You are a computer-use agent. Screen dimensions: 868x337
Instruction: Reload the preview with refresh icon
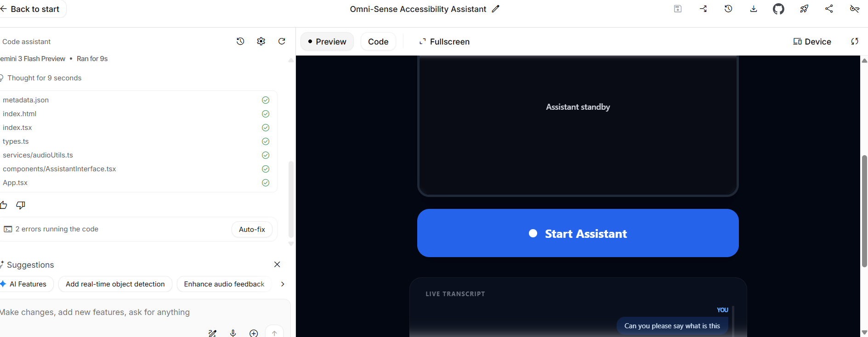pyautogui.click(x=855, y=41)
